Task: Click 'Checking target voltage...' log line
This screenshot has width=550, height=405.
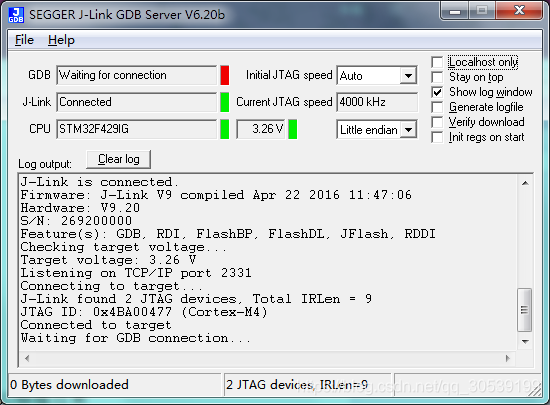Action: pyautogui.click(x=123, y=247)
